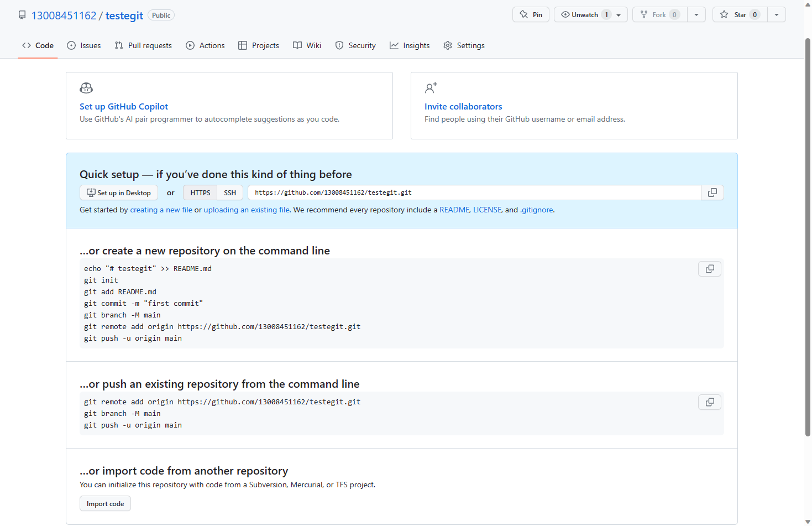
Task: Click the star count badge showing 0
Action: point(755,15)
